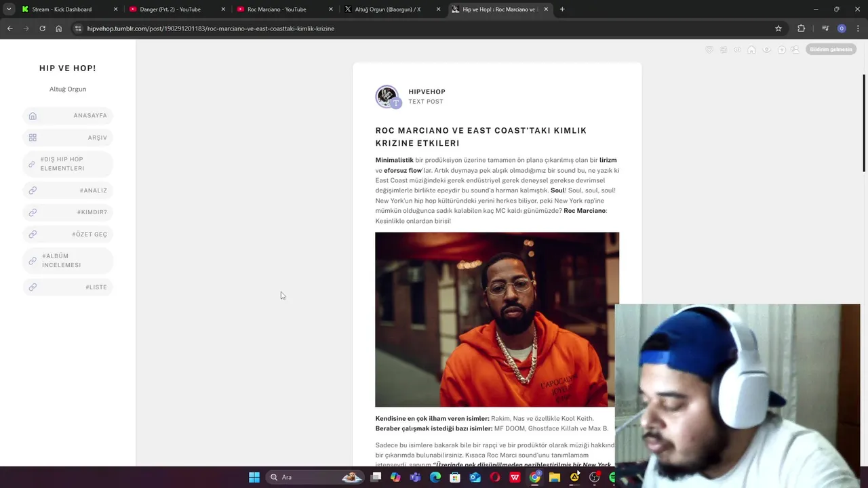Screen dimensions: 868x488
Task: Click the HIP VE HOP! site title
Action: (68, 68)
